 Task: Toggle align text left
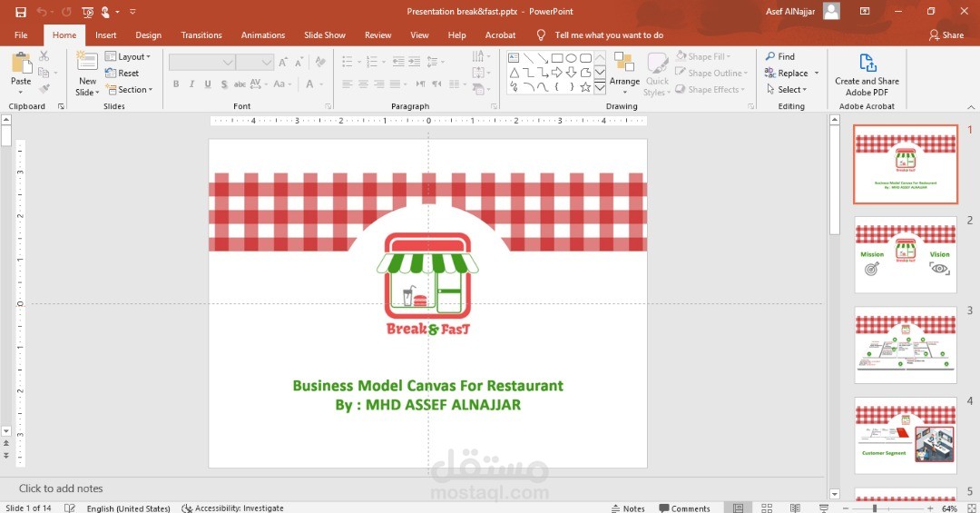click(x=348, y=84)
